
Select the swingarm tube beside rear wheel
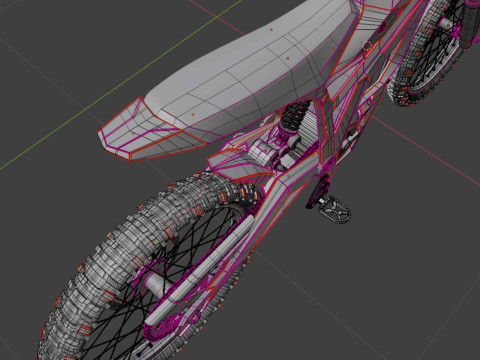(200, 270)
